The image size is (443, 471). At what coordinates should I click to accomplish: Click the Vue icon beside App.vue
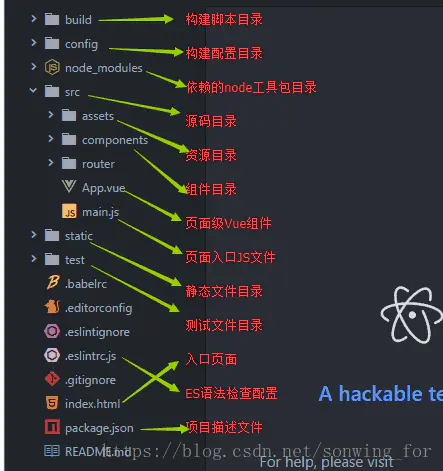69,186
